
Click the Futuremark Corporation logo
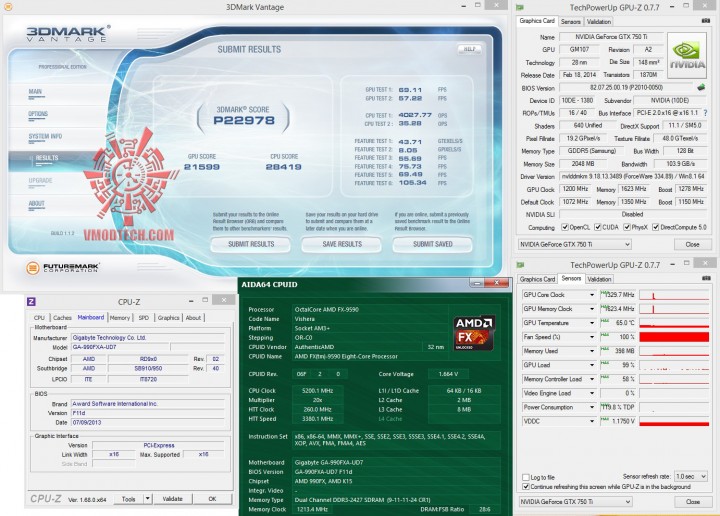[x=63, y=267]
